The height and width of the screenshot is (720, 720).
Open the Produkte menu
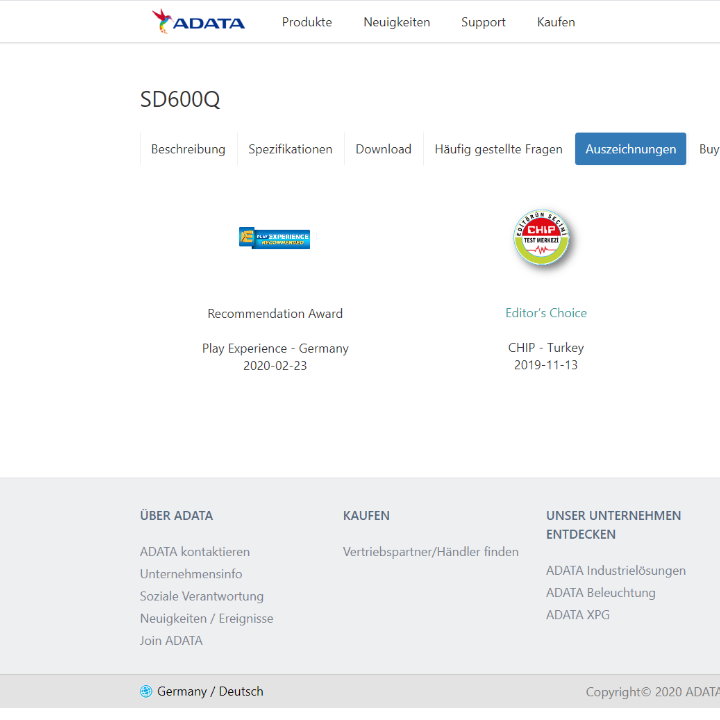click(307, 22)
